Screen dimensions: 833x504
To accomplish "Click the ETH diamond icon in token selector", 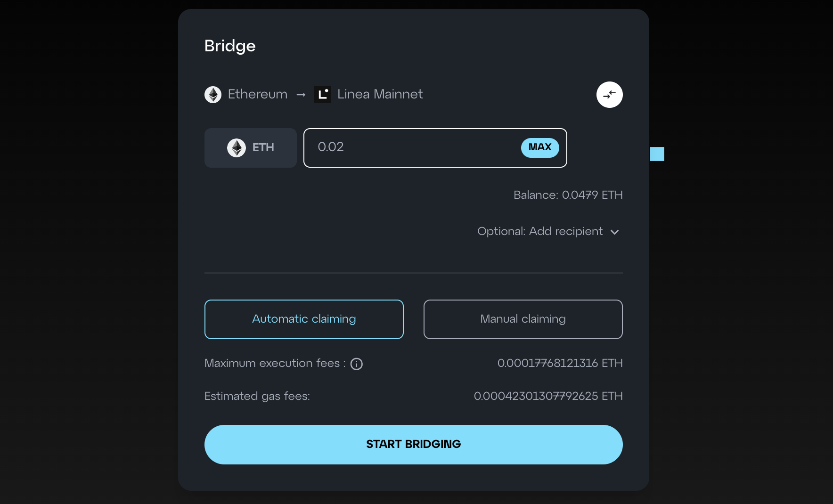I will (x=237, y=148).
